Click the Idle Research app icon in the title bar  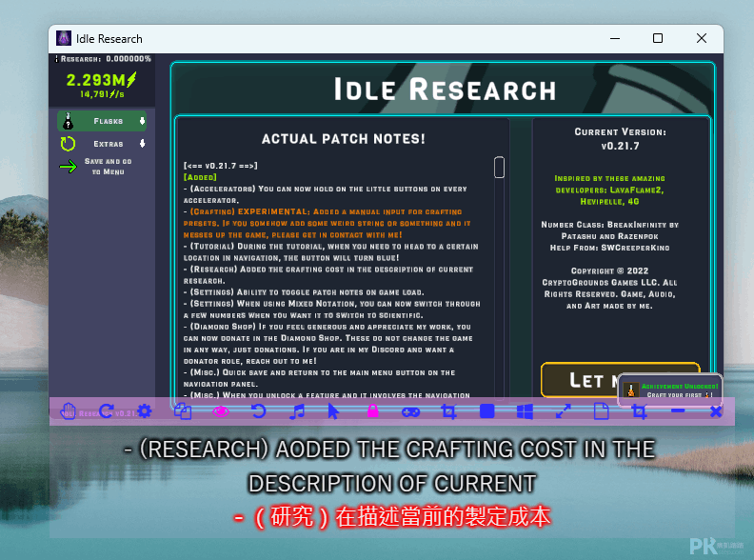click(64, 38)
